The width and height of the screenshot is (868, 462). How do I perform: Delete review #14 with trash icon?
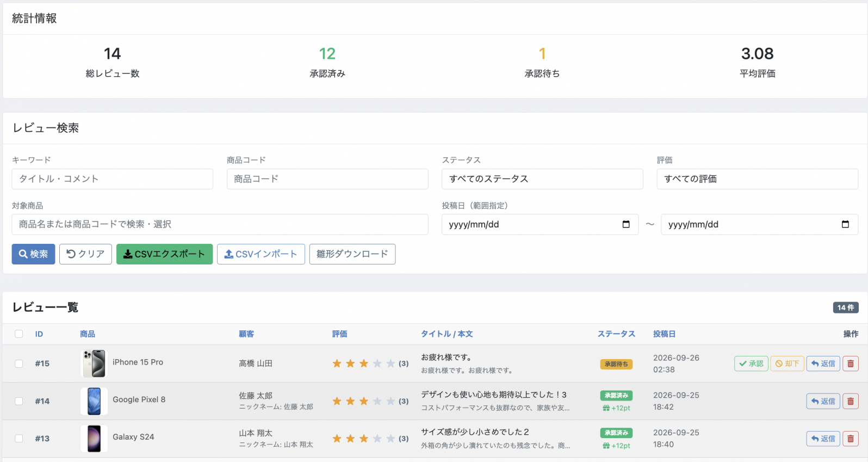point(851,401)
